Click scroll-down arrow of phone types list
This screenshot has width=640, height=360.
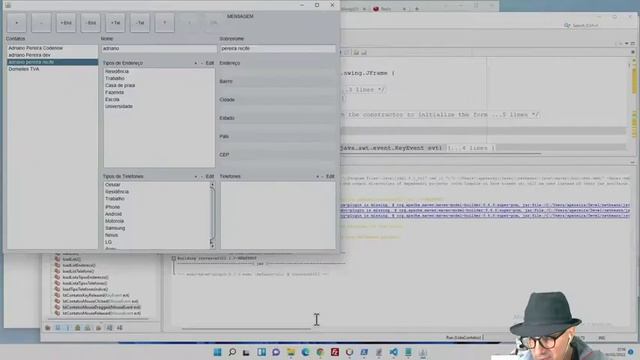click(x=212, y=246)
